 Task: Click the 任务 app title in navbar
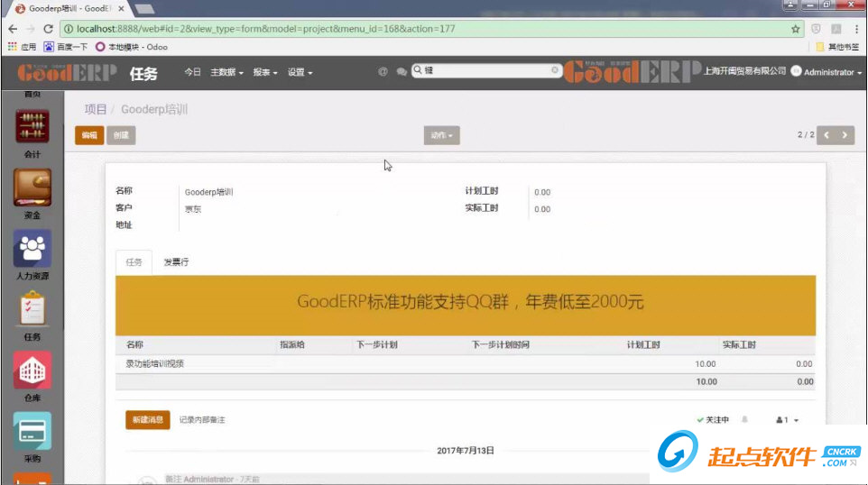pos(143,73)
